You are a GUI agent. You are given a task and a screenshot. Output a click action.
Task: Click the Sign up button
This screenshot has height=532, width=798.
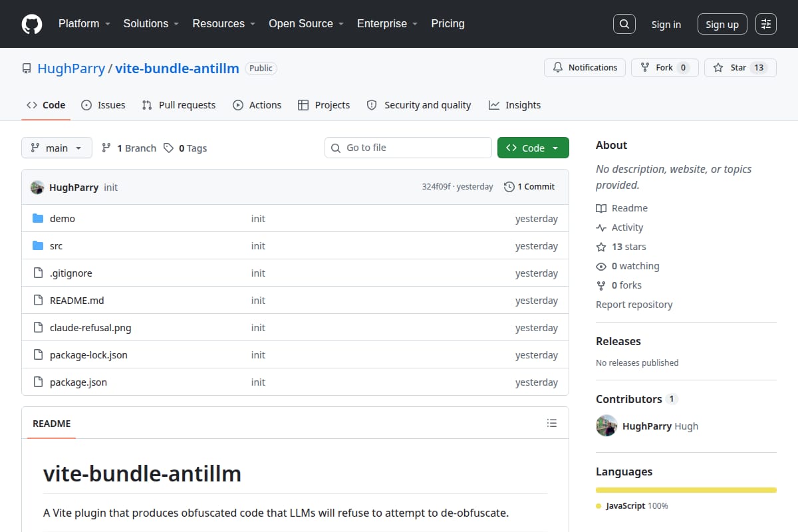[x=722, y=24]
